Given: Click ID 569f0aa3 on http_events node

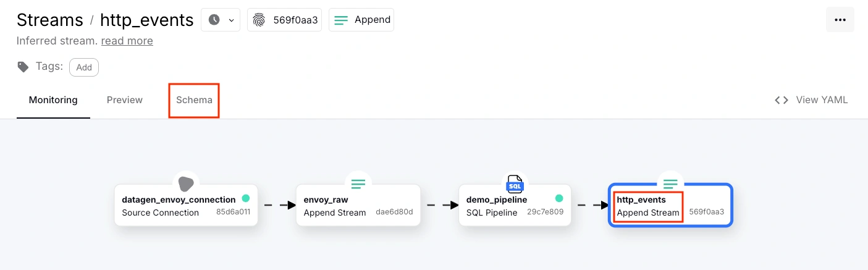Looking at the screenshot, I should pos(707,212).
